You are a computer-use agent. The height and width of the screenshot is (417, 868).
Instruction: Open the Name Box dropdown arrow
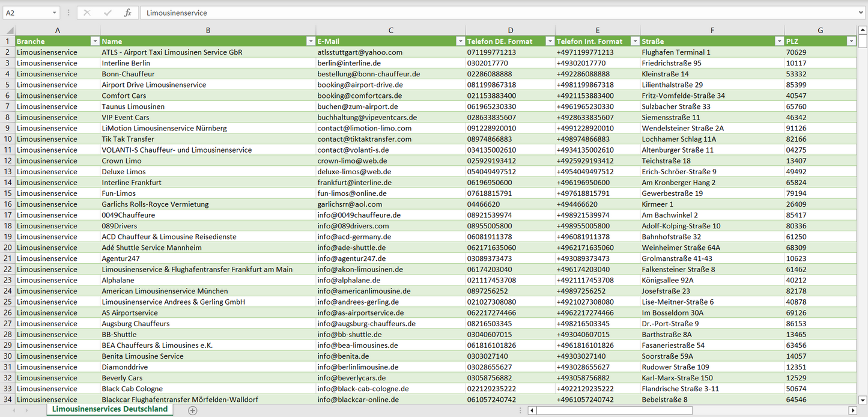54,13
